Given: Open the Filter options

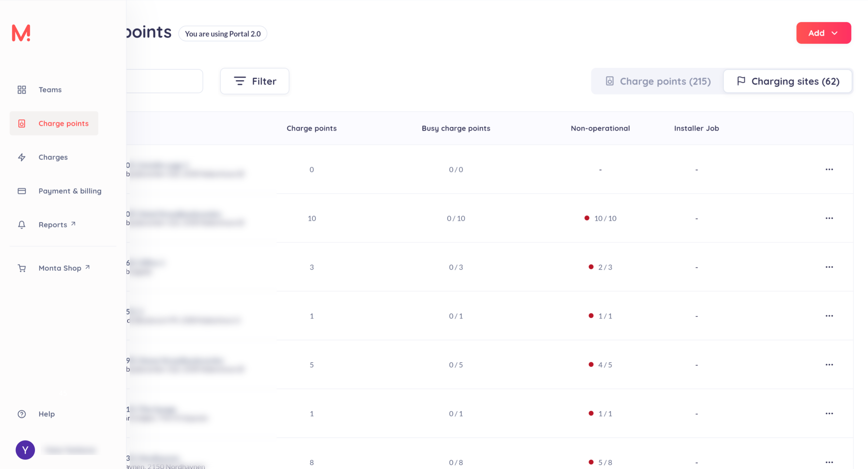Looking at the screenshot, I should 255,81.
